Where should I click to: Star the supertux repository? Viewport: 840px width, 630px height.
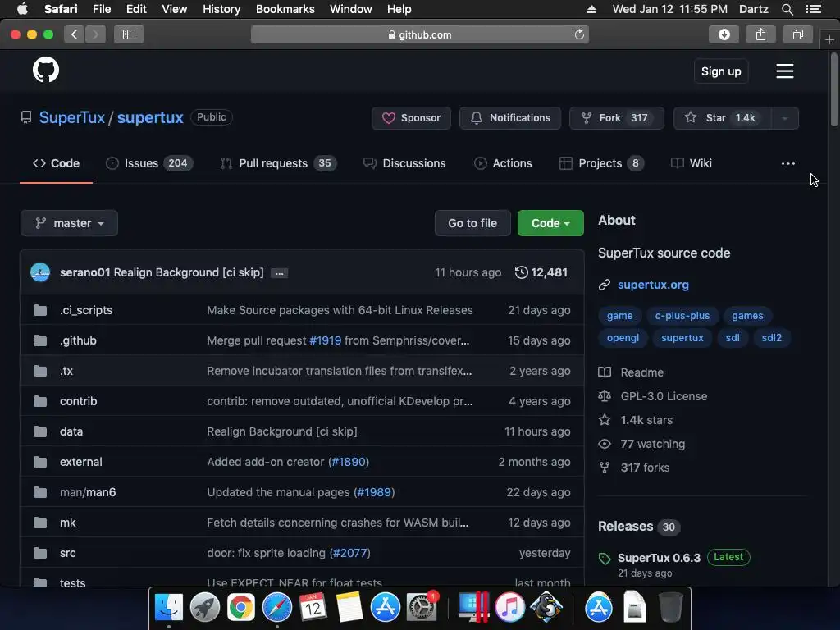tap(722, 118)
